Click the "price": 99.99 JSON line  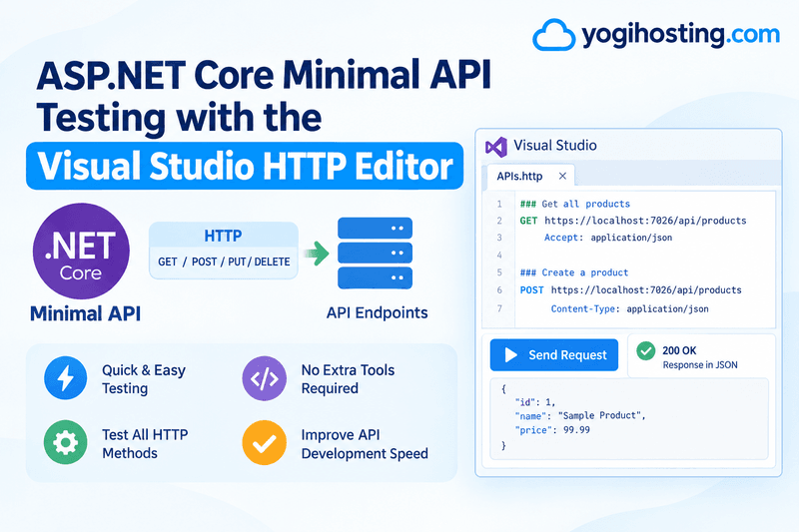tap(552, 430)
